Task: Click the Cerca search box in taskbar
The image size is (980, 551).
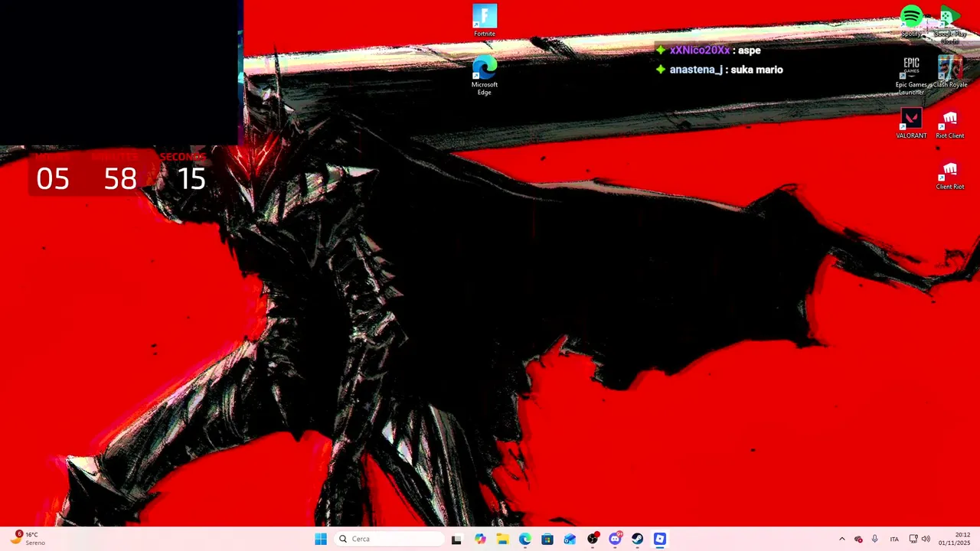Action: point(389,540)
